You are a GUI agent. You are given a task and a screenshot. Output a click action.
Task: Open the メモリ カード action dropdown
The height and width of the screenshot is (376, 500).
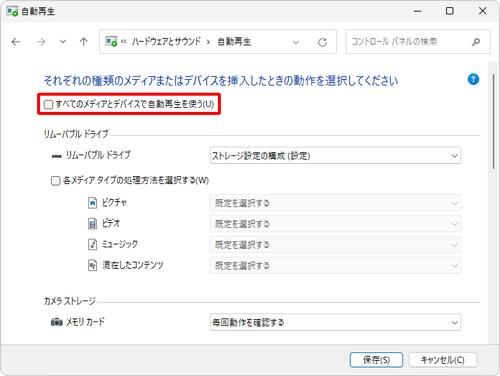[x=335, y=322]
